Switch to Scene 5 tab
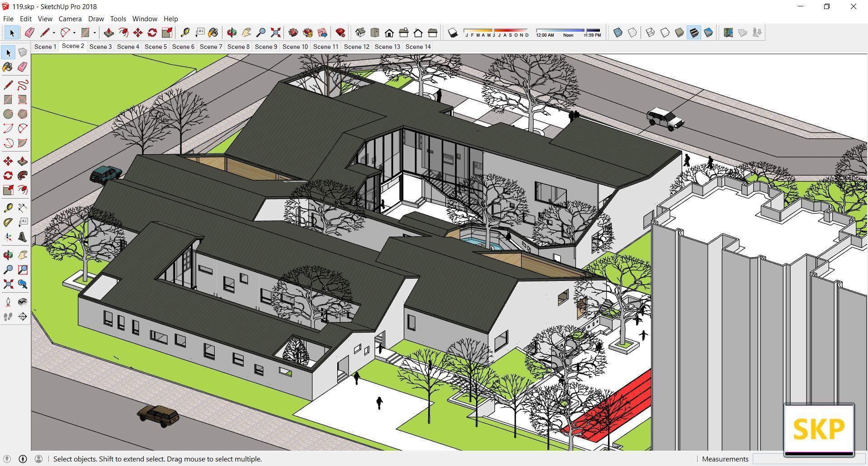Viewport: 868px width, 466px height. tap(156, 47)
